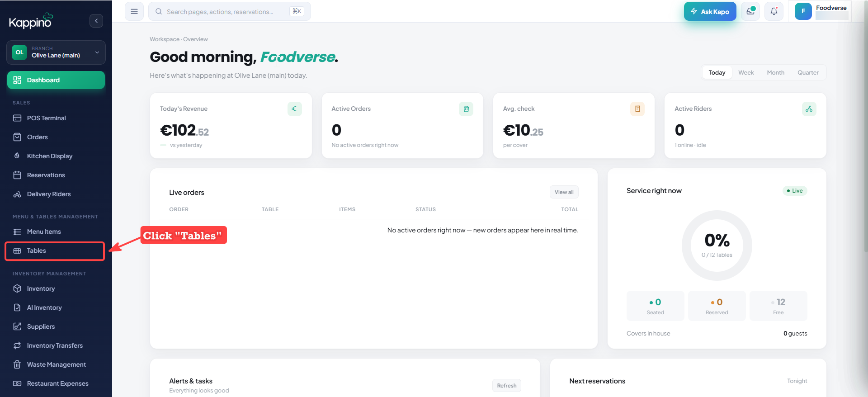Go to Inventory page
Screen dimensions: 868x397
click(56, 288)
